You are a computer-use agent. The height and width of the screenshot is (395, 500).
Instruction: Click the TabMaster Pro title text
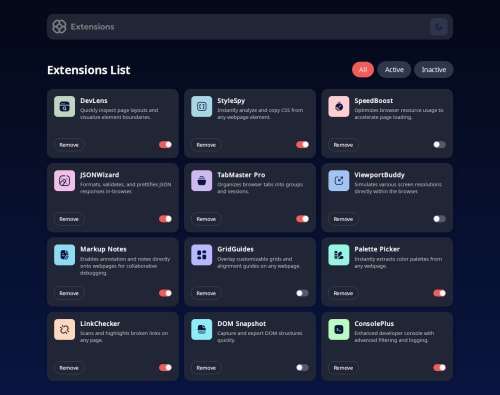[x=241, y=175]
